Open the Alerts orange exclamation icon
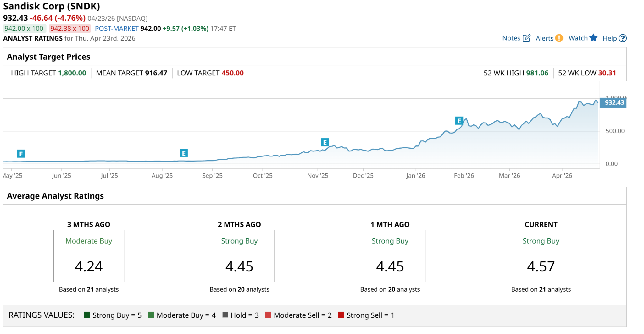Image resolution: width=644 pixels, height=334 pixels. point(559,38)
